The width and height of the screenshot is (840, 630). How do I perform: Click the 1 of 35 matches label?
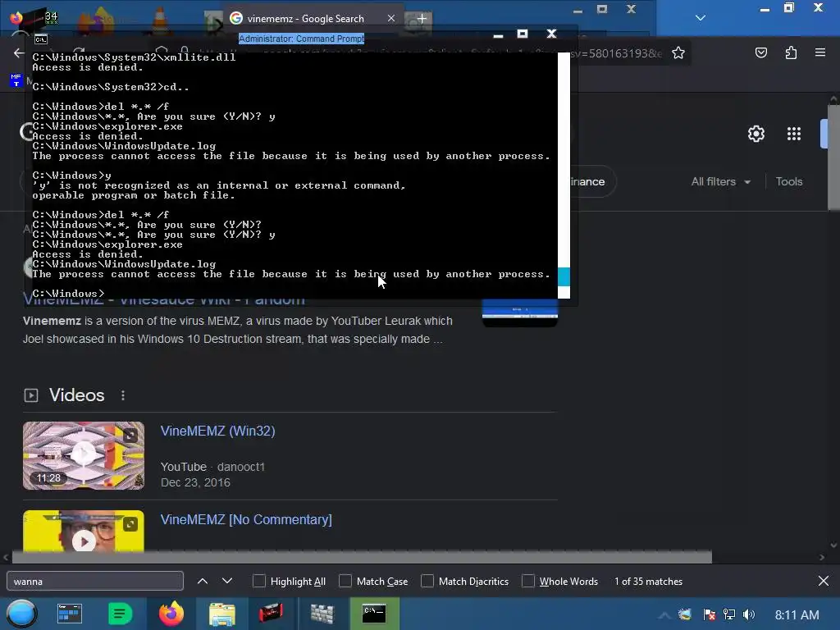click(648, 582)
